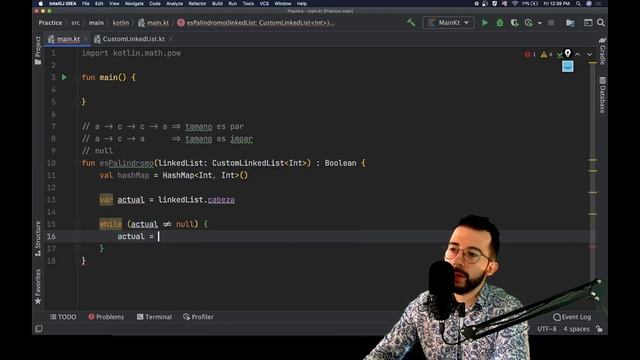Click the UTF-8 encoding in status bar
The height and width of the screenshot is (360, 640).
pyautogui.click(x=547, y=329)
